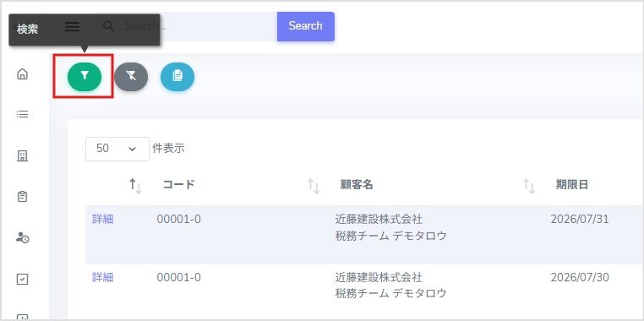The width and height of the screenshot is (644, 321).
Task: Open 詳細 link for the 2026/07/31 row
Action: [x=102, y=219]
